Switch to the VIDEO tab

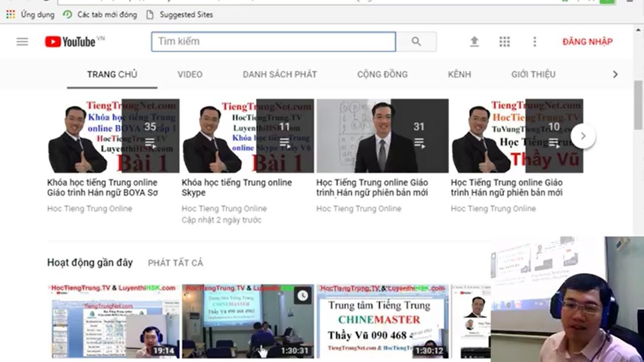click(190, 74)
